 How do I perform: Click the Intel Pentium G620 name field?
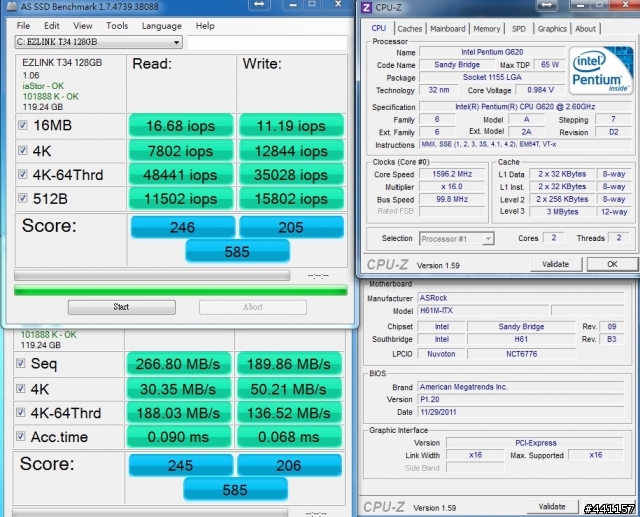pos(492,52)
